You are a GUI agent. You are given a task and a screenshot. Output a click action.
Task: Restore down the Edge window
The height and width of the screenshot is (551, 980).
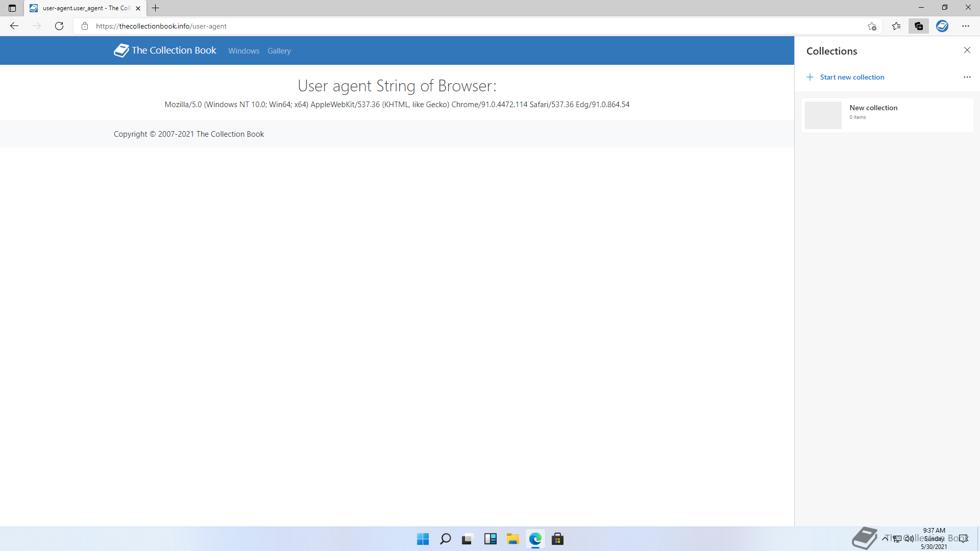[x=945, y=8]
